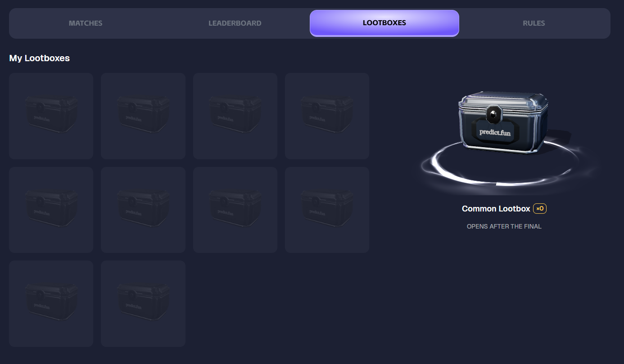Viewport: 624px width, 364px height.
Task: Click the 'My Lootboxes' heading
Action: pos(40,58)
